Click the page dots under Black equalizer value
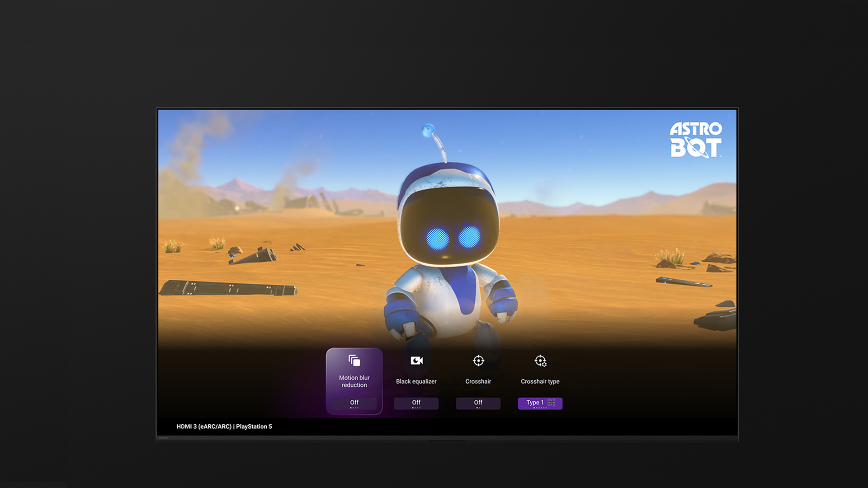The height and width of the screenshot is (488, 868). point(416,408)
